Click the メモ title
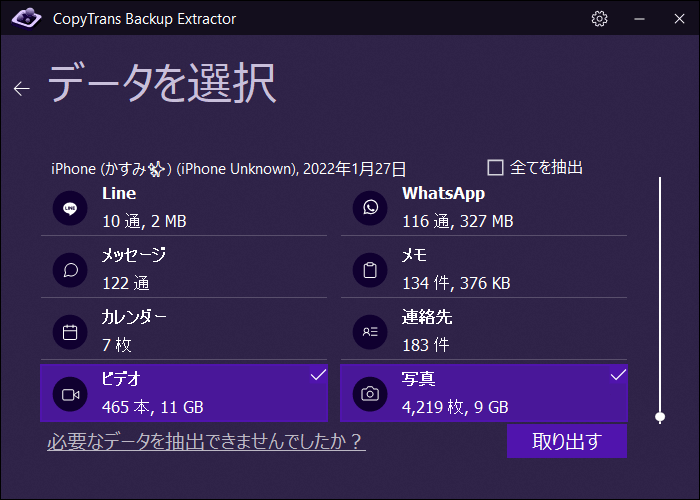The height and width of the screenshot is (500, 700). point(414,255)
